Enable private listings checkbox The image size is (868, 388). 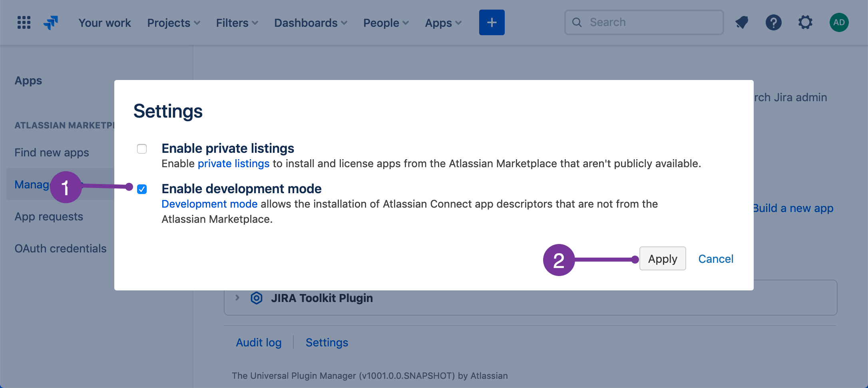click(x=142, y=148)
